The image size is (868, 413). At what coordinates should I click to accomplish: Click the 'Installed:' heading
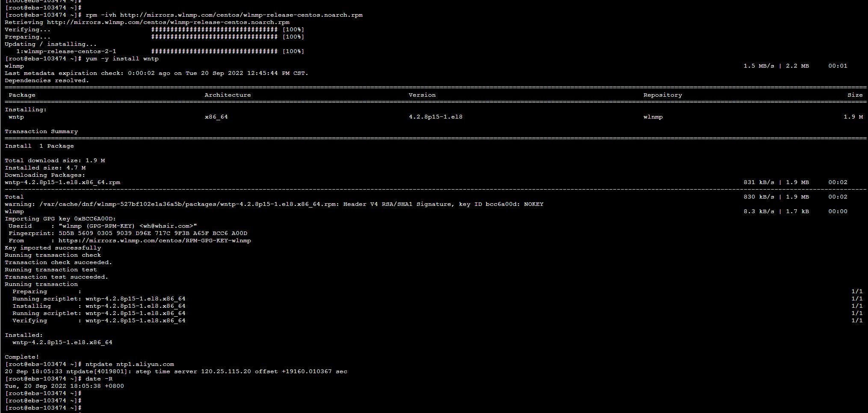click(24, 335)
